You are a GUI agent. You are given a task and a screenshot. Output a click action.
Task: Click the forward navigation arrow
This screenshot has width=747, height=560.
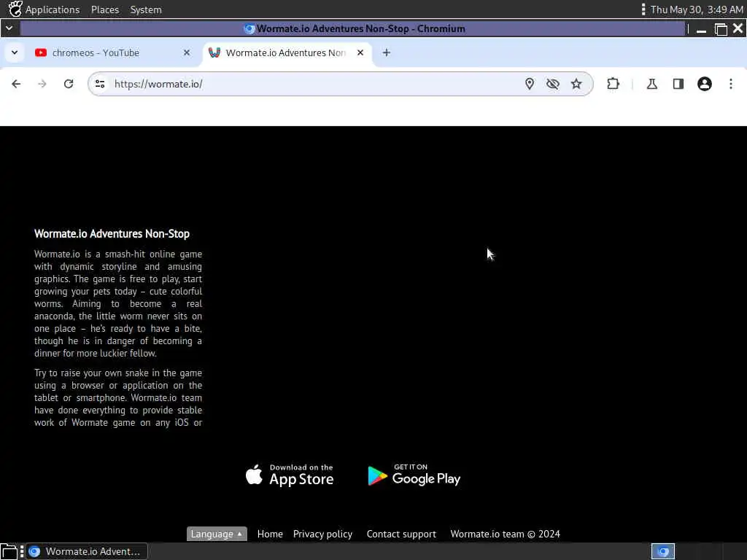coord(42,84)
